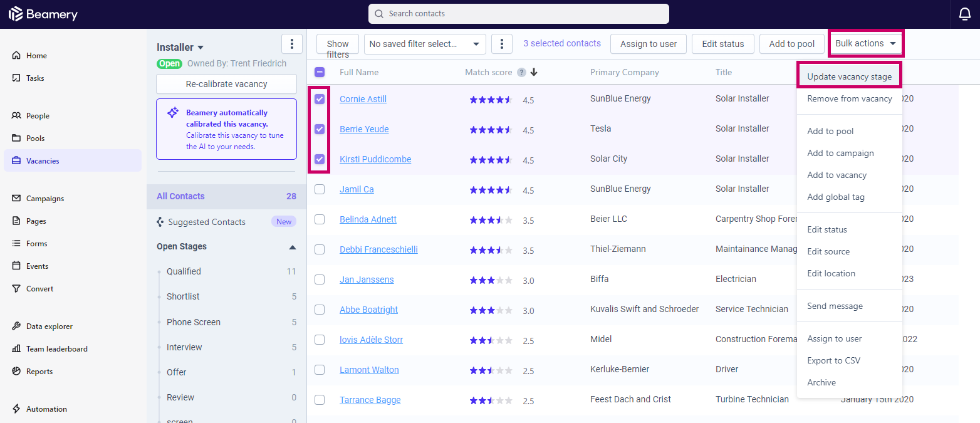Click Suggested Contacts icon entry
Image resolution: width=980 pixels, height=423 pixels.
160,222
